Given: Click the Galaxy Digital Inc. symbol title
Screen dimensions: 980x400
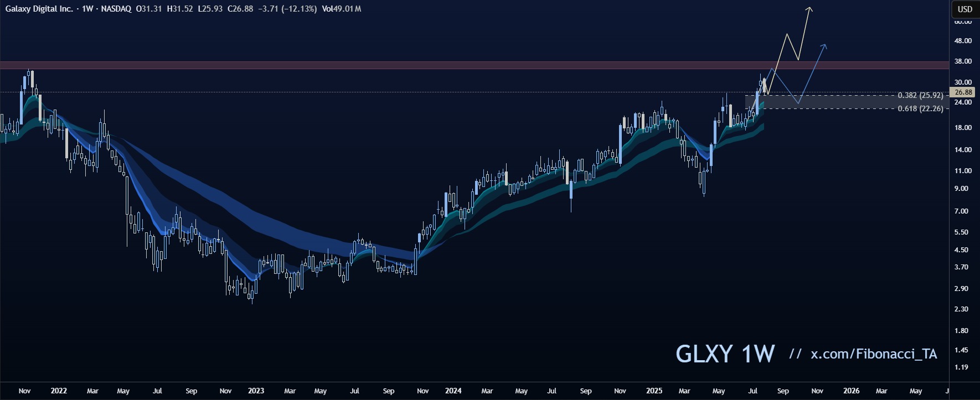Looking at the screenshot, I should point(39,9).
